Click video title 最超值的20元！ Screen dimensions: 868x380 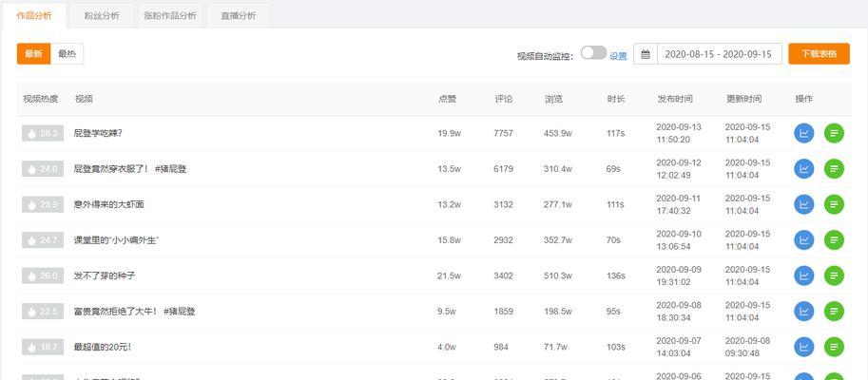point(103,347)
